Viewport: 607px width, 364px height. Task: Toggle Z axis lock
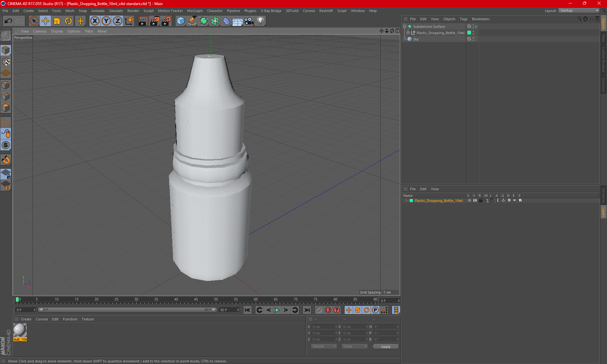(x=118, y=21)
